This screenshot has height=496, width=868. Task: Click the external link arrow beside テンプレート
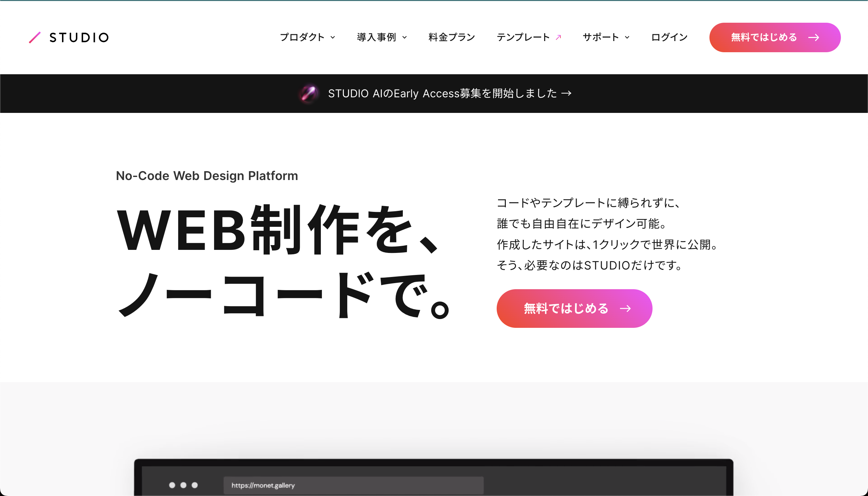click(x=558, y=37)
